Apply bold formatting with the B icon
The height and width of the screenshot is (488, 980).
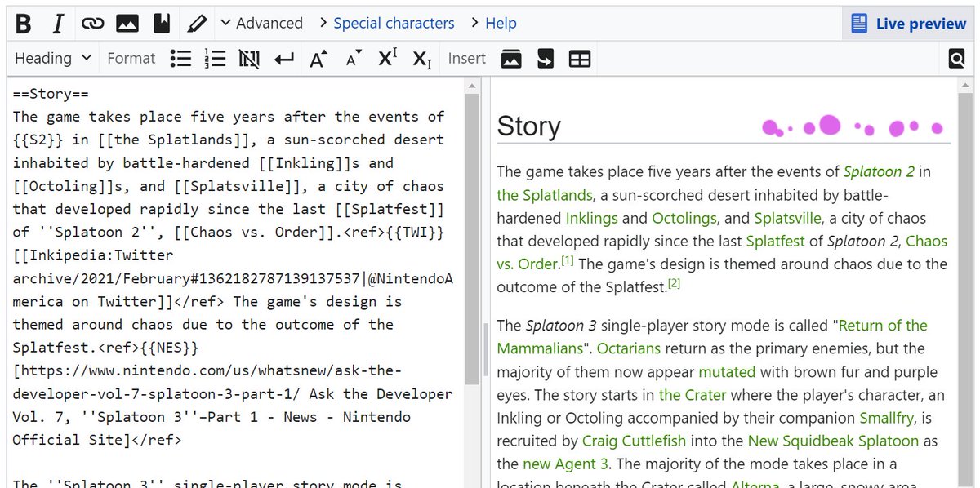coord(24,24)
